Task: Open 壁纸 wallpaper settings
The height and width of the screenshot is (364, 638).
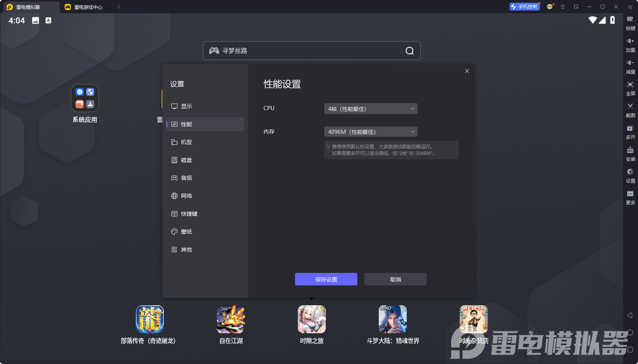Action: (205, 232)
